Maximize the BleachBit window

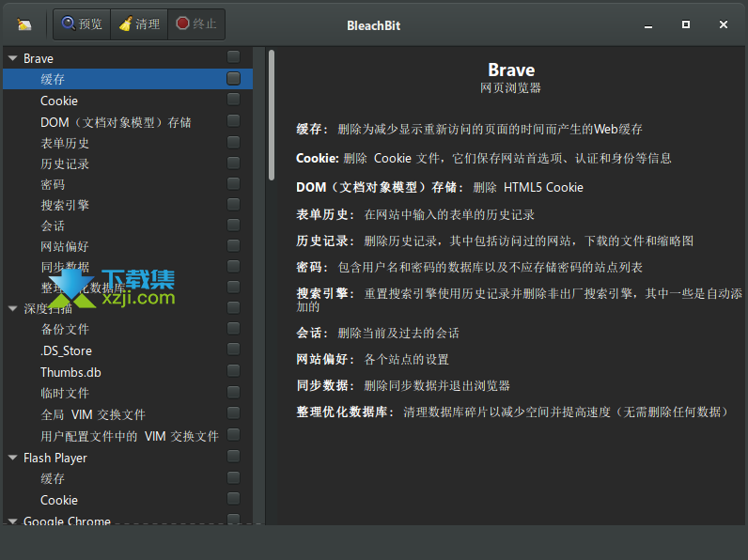tap(685, 24)
